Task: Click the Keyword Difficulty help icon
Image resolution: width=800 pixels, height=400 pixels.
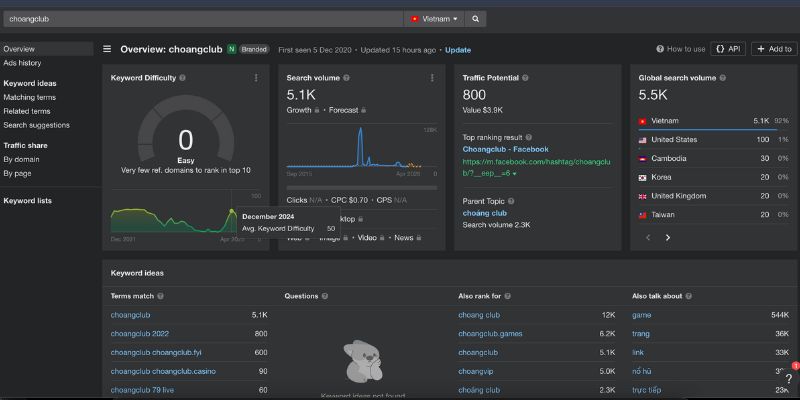Action: (x=183, y=78)
